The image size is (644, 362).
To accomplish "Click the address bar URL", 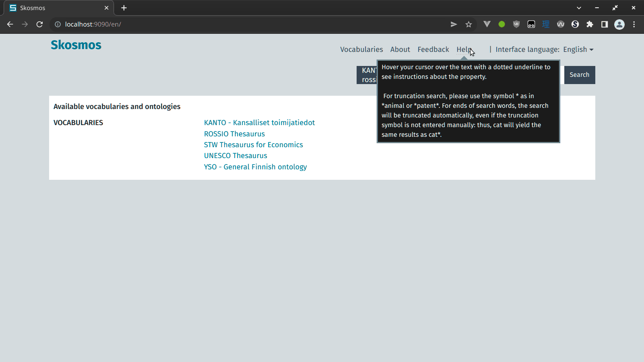I will click(93, 24).
